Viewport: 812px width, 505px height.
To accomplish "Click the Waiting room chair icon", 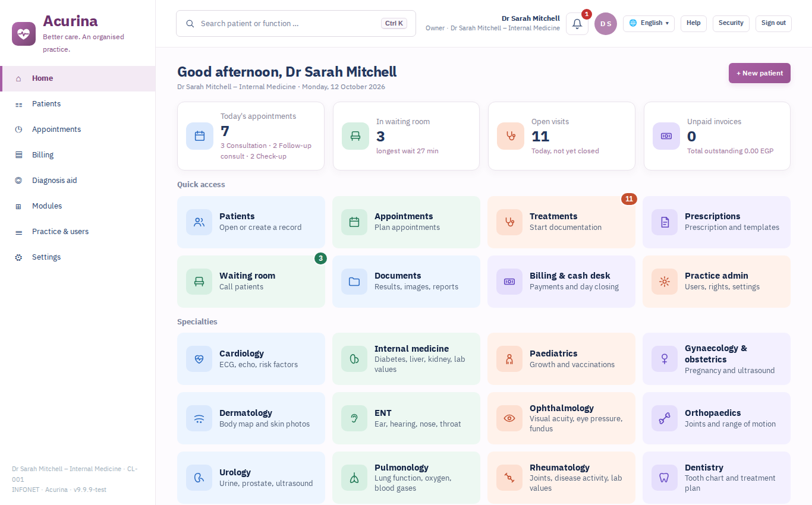I will coord(199,282).
